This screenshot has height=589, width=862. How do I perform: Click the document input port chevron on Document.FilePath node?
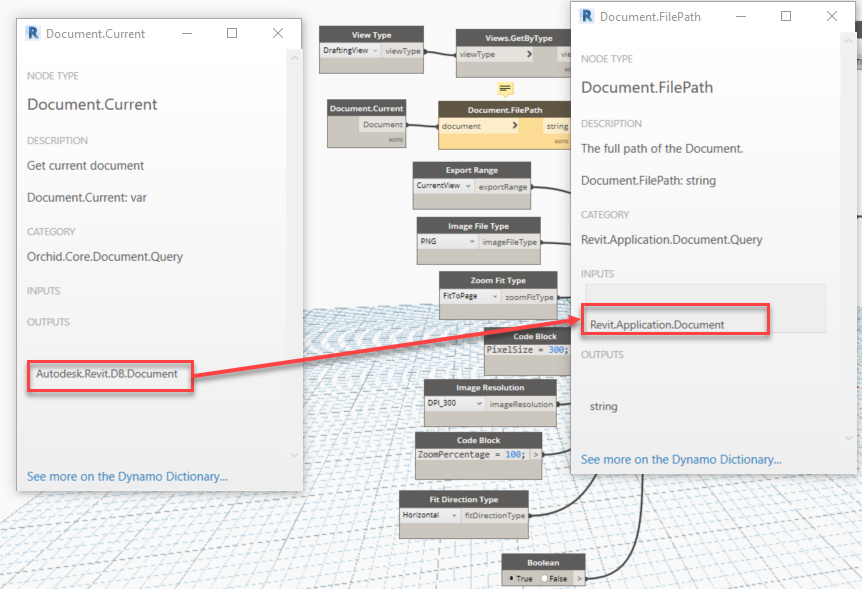pyautogui.click(x=515, y=125)
